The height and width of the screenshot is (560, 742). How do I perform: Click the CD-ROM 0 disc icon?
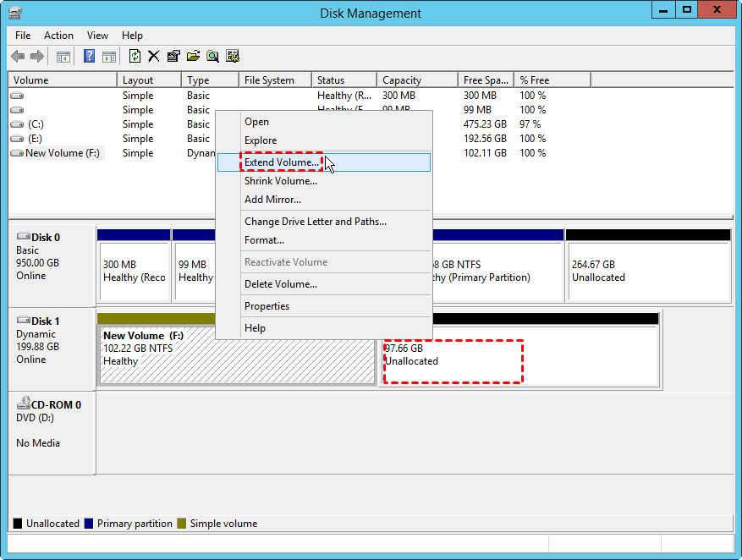[23, 403]
